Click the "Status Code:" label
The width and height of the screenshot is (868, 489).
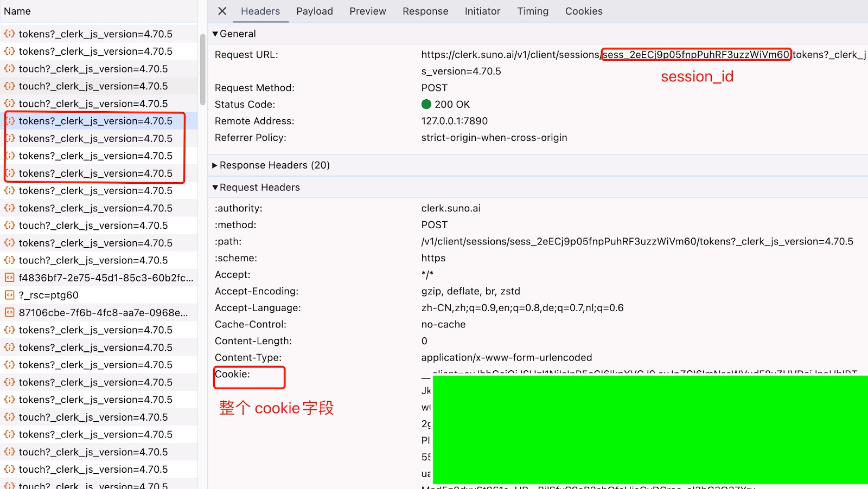click(245, 105)
